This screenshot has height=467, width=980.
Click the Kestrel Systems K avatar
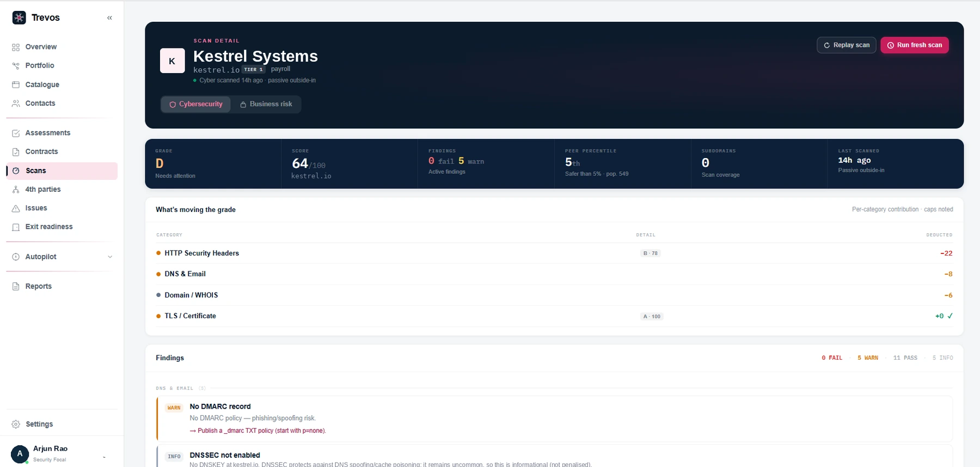click(x=172, y=61)
